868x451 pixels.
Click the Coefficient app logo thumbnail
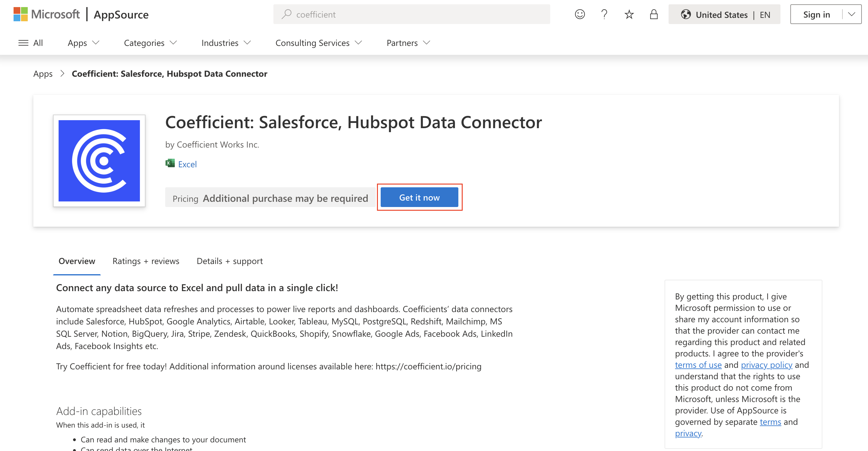click(x=99, y=161)
